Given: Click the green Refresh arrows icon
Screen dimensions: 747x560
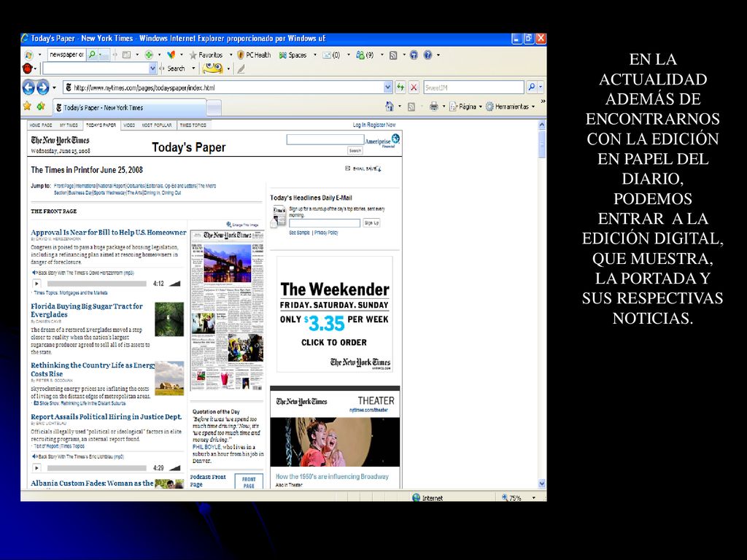Looking at the screenshot, I should pyautogui.click(x=400, y=87).
